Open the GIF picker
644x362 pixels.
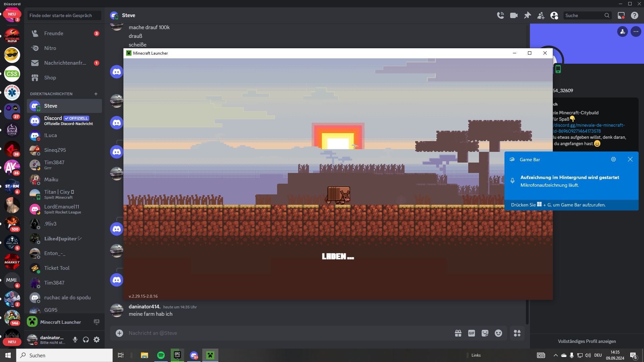pos(472,333)
